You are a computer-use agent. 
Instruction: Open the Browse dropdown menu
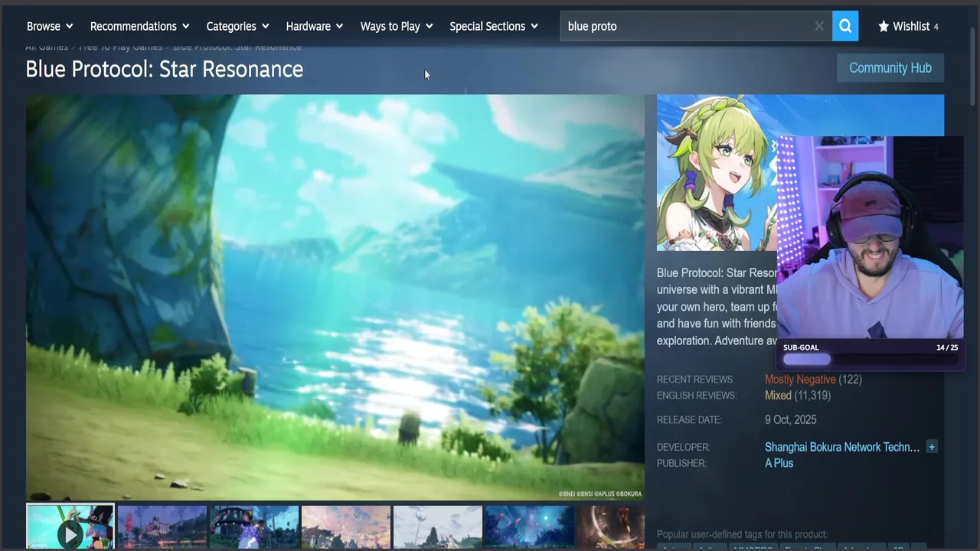pyautogui.click(x=51, y=26)
